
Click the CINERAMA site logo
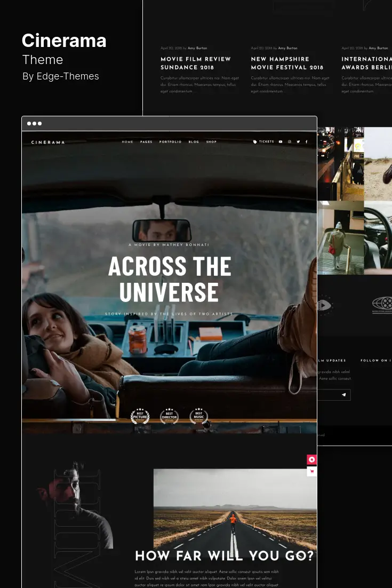[x=48, y=142]
